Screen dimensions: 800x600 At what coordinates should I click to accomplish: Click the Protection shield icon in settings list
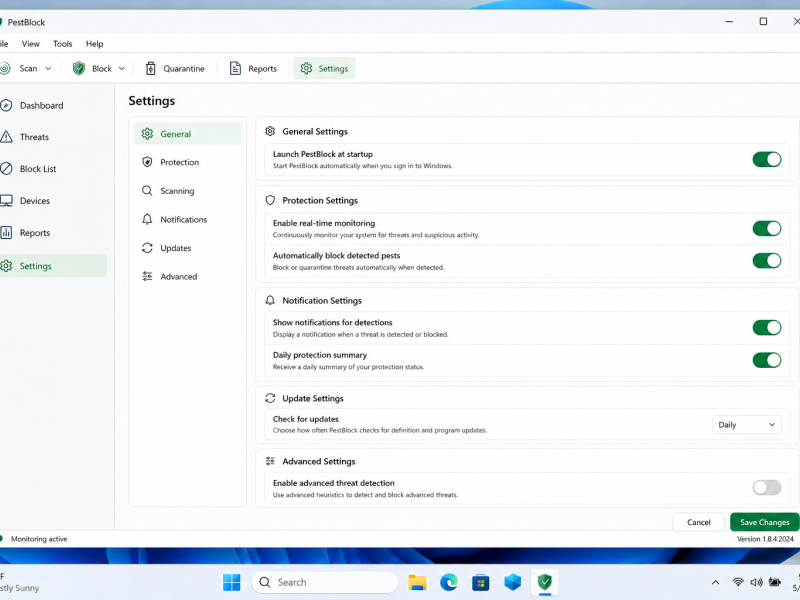147,162
